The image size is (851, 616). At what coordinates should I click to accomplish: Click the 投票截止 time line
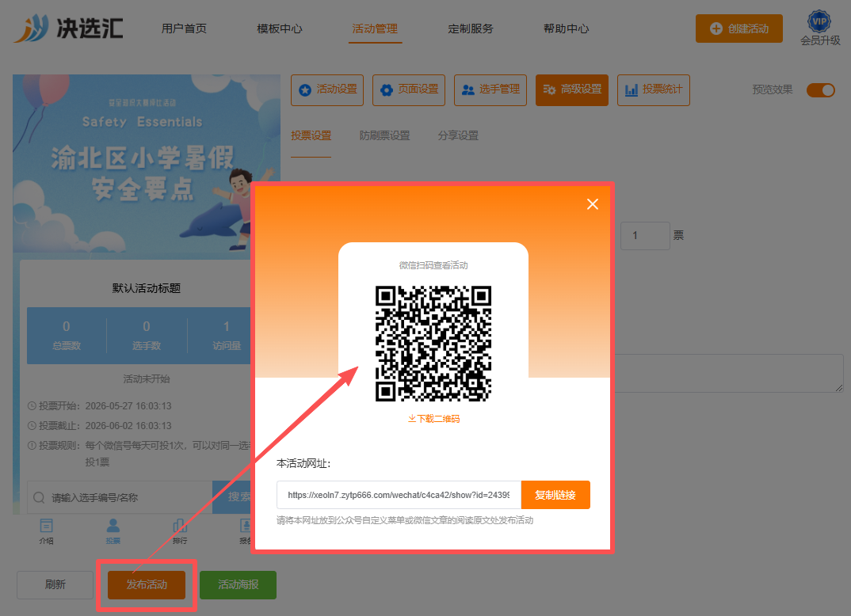pos(99,426)
